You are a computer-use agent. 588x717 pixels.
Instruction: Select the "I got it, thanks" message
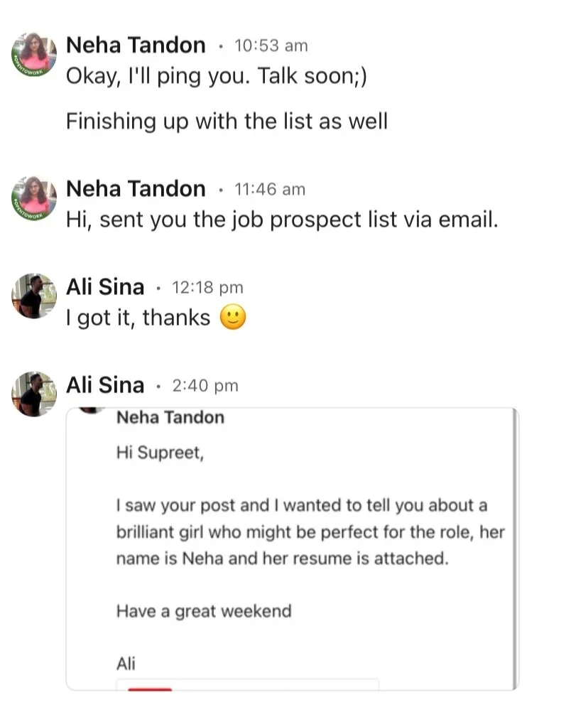click(x=138, y=318)
